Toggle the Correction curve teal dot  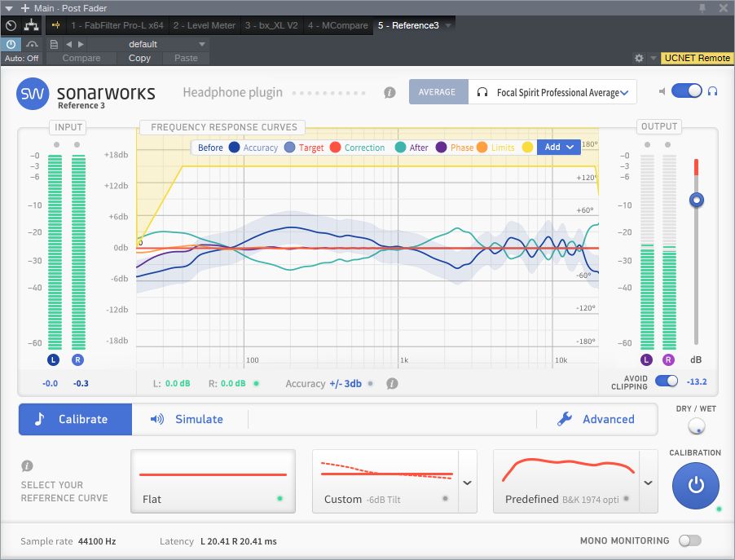pyautogui.click(x=400, y=148)
